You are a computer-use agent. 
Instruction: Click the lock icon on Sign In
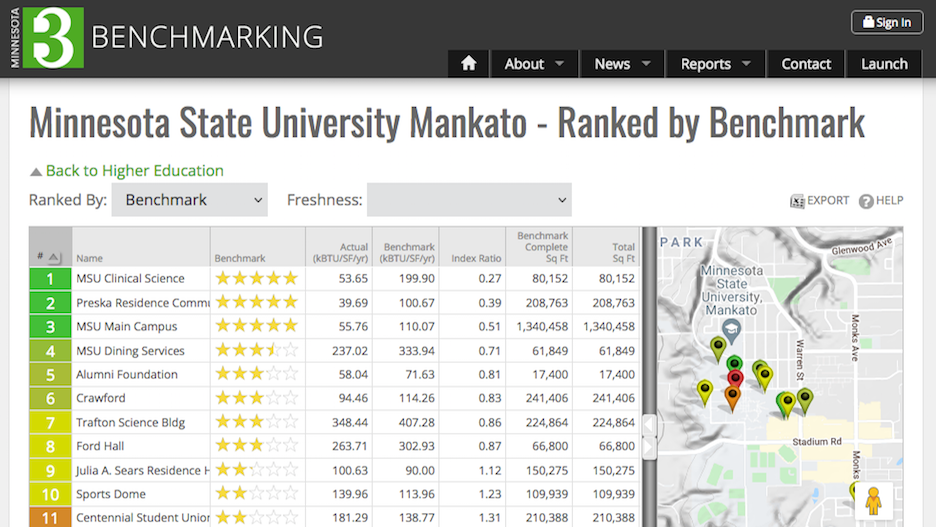pyautogui.click(x=869, y=22)
